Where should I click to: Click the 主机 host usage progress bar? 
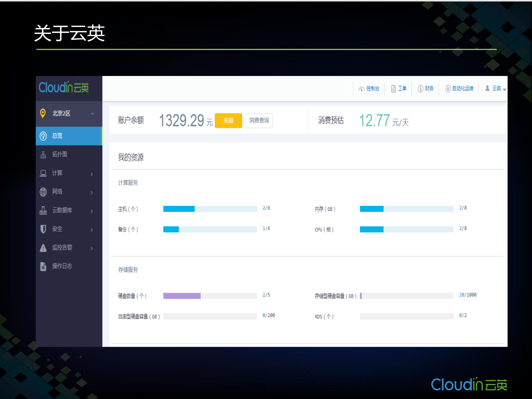[x=210, y=209]
